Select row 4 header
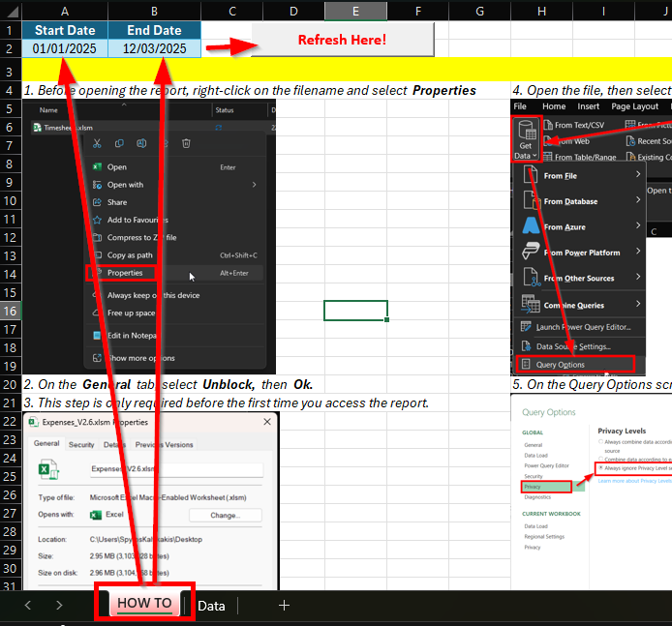 pos(11,90)
